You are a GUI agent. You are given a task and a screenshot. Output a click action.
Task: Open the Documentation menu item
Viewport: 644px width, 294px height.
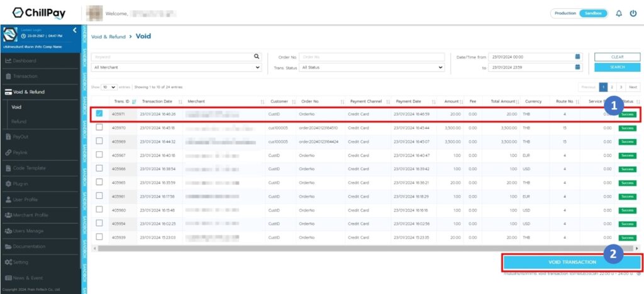(40, 246)
